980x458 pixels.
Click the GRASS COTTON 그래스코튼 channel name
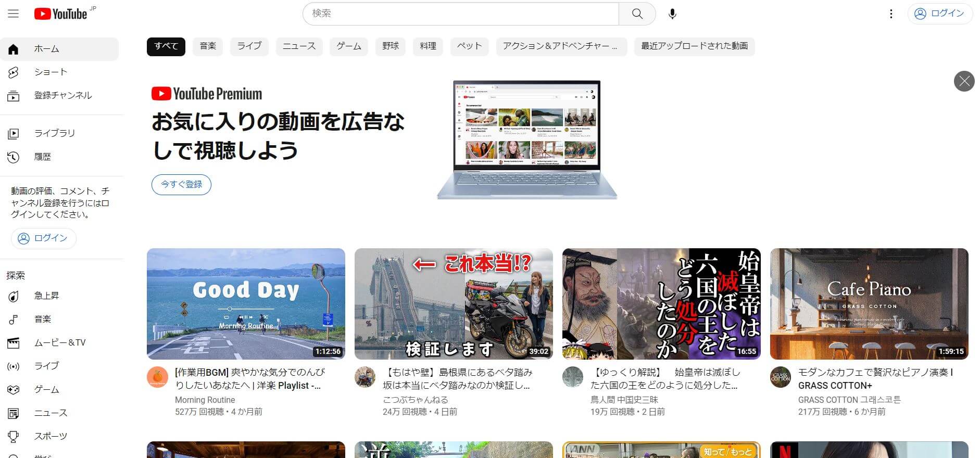coord(849,400)
